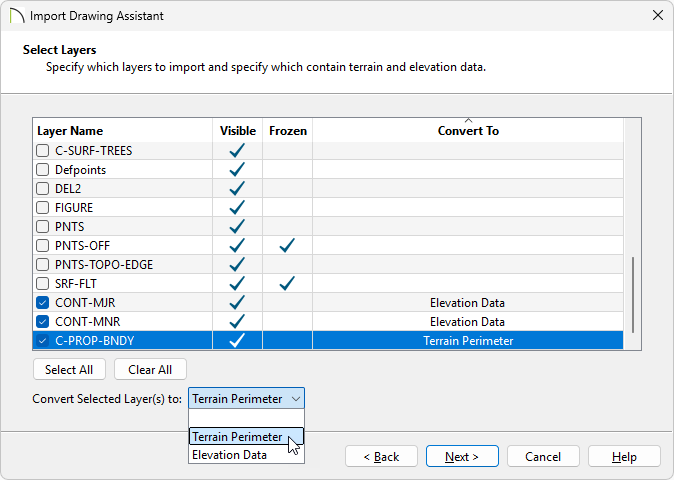Image resolution: width=674 pixels, height=480 pixels.
Task: Select the PNTS-OFF layer name
Action: (x=83, y=246)
